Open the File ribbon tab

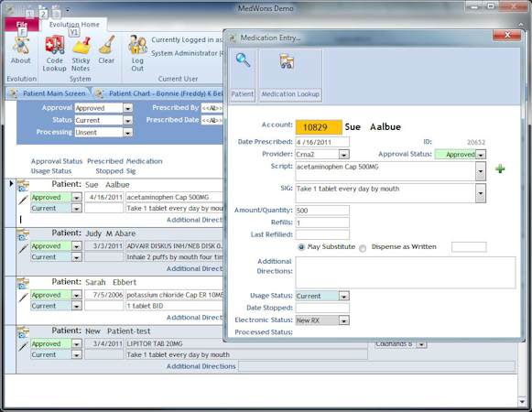coord(22,25)
